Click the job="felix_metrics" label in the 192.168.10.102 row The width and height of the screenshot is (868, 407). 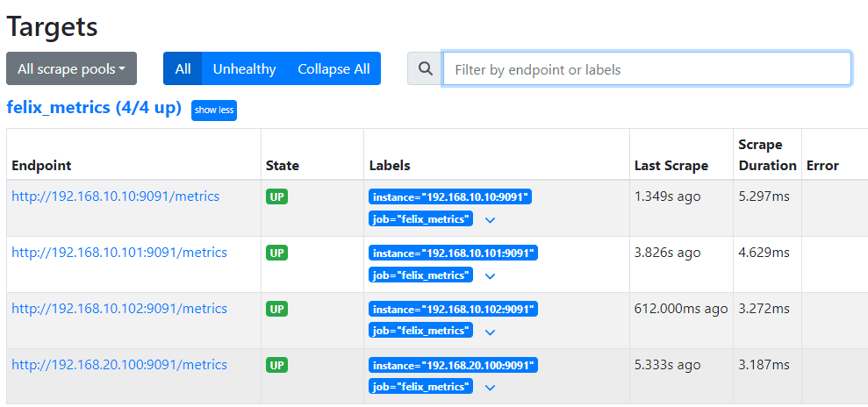420,331
